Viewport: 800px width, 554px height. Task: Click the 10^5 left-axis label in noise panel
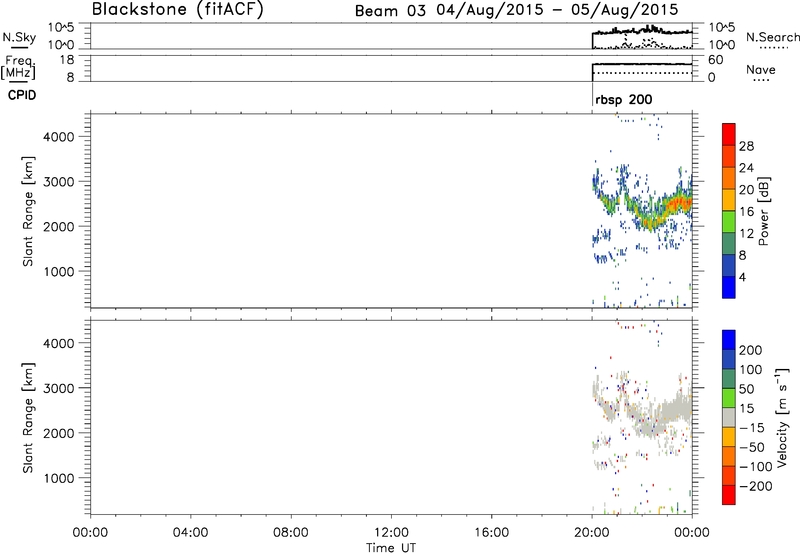pos(61,28)
